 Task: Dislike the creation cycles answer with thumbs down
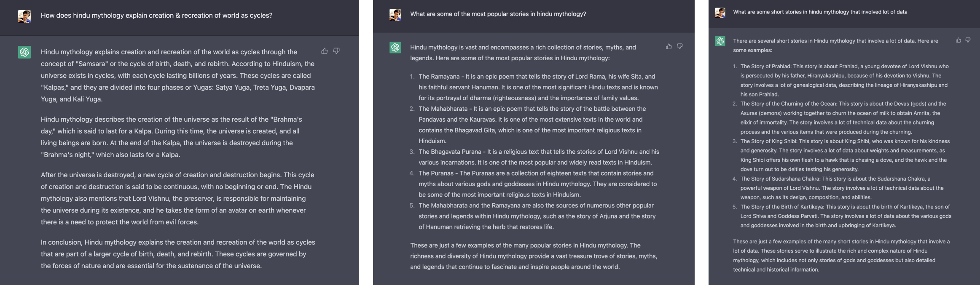(336, 51)
